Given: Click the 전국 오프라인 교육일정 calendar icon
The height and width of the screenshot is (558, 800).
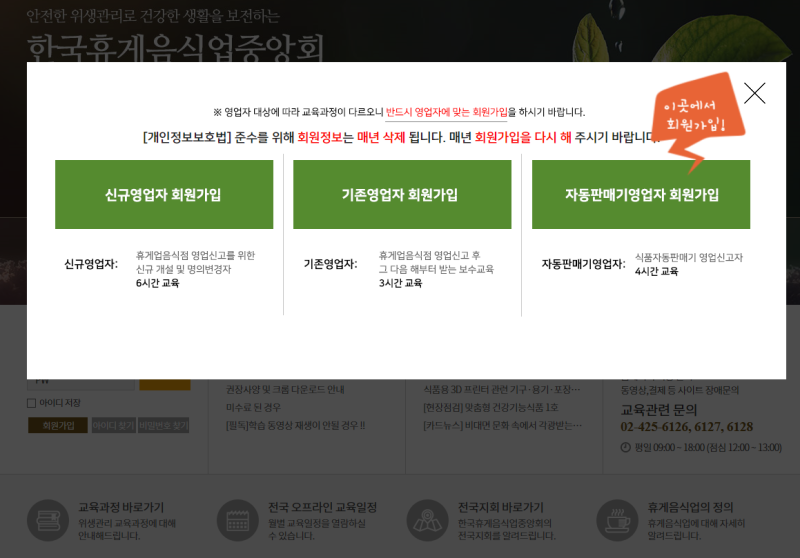Looking at the screenshot, I should coord(238,520).
